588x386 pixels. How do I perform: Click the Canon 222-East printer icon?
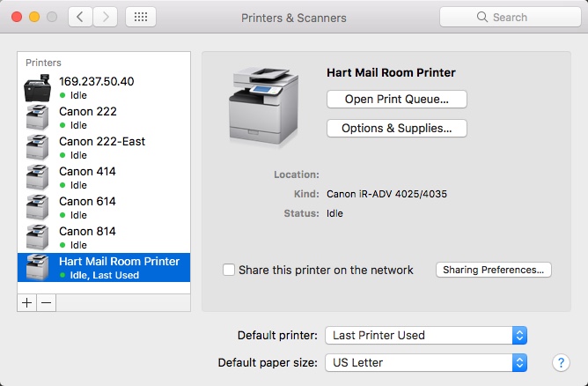click(38, 147)
